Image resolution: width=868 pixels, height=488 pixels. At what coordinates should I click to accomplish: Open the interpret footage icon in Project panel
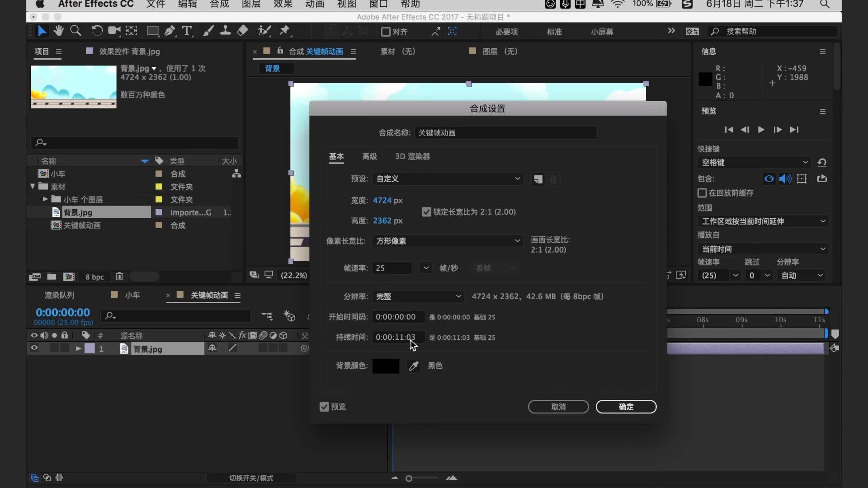[34, 277]
